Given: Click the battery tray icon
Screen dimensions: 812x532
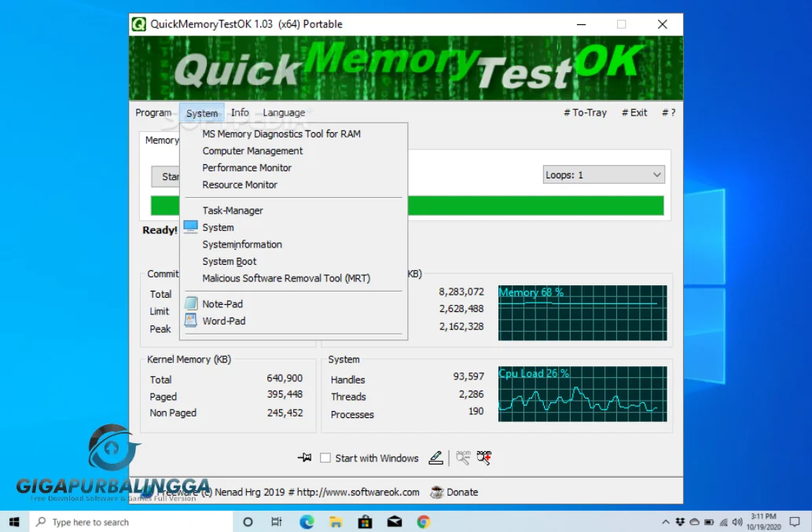Looking at the screenshot, I should 709,522.
